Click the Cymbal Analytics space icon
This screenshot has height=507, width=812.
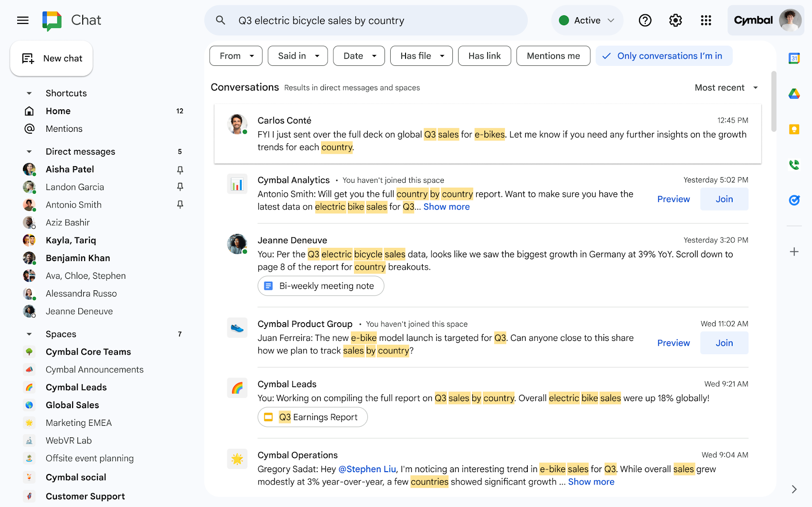coord(237,184)
